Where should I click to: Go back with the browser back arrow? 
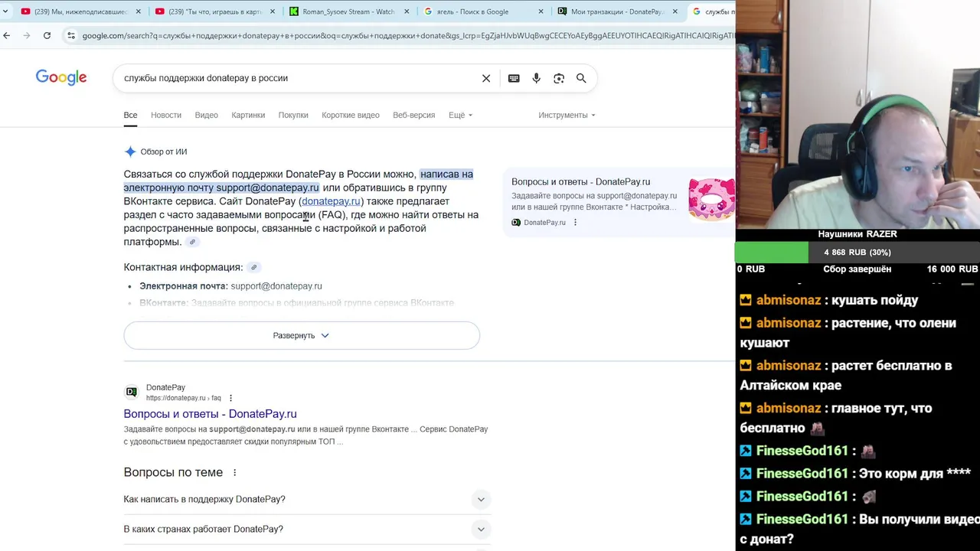tap(7, 35)
